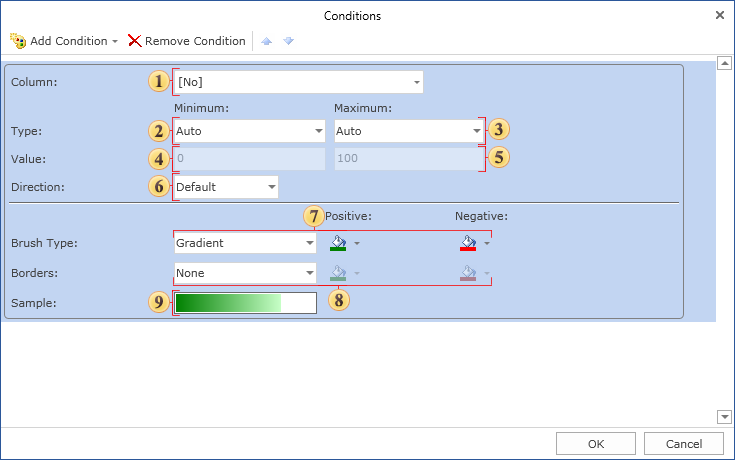Click the Remove Condition red X icon
This screenshot has height=460, width=735.
[x=134, y=41]
